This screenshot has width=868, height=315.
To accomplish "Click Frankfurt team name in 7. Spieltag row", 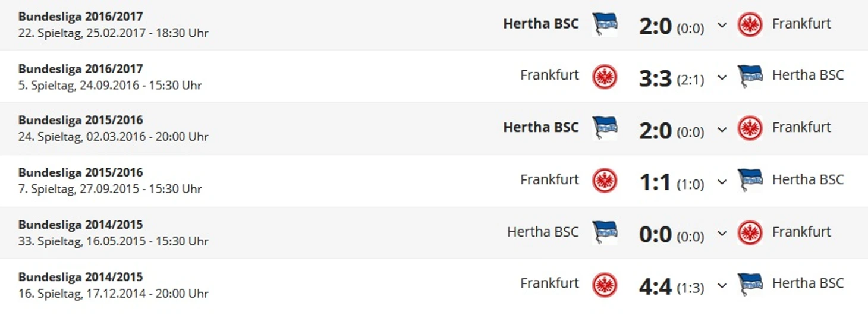I will (x=549, y=179).
